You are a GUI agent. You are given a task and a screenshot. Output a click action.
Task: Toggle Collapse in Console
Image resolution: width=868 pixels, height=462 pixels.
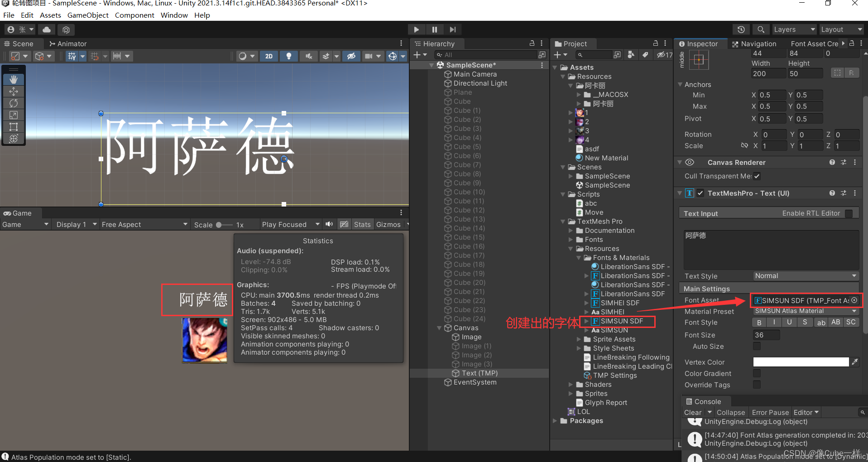[x=731, y=412]
